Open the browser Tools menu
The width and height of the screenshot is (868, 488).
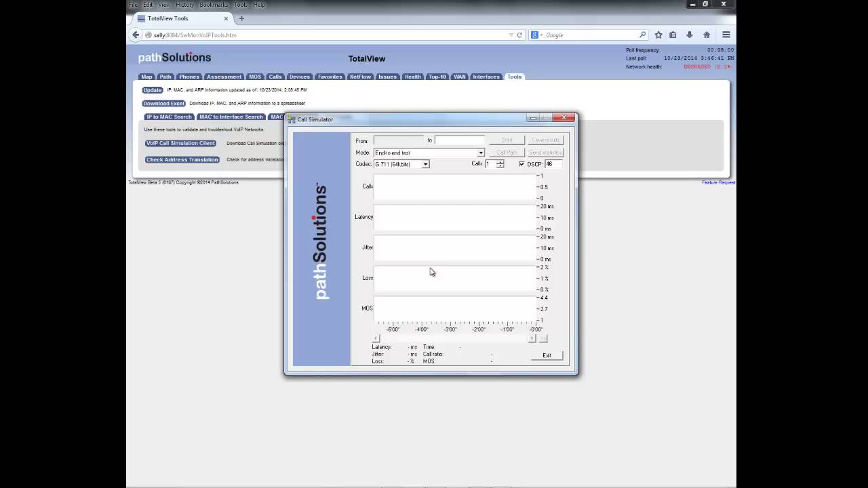[x=241, y=5]
